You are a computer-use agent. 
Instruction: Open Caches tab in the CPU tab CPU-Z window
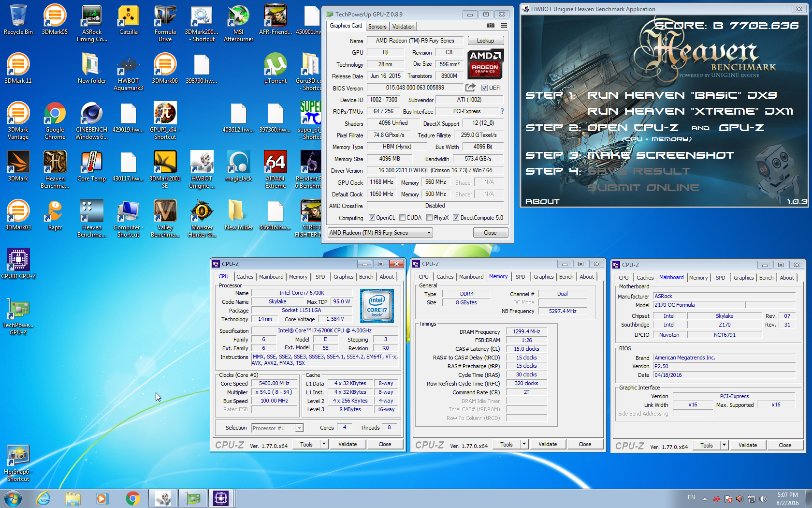245,277
